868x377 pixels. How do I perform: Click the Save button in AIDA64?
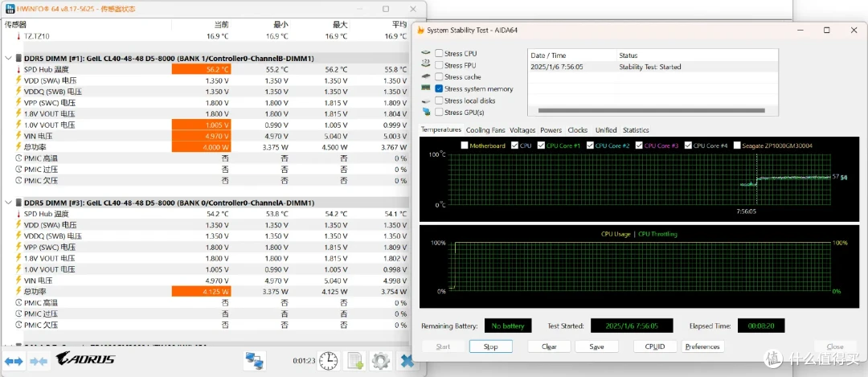click(596, 346)
